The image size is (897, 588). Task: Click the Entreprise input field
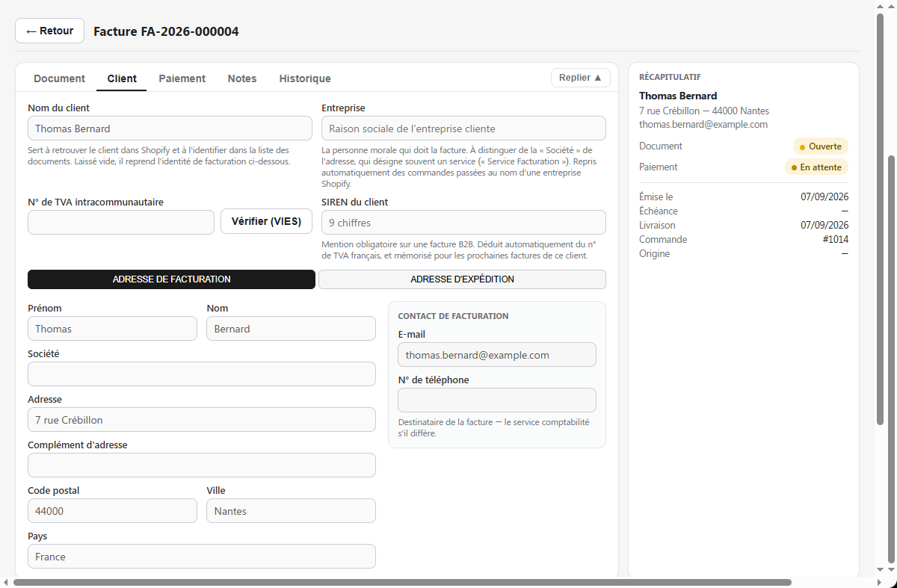(463, 128)
